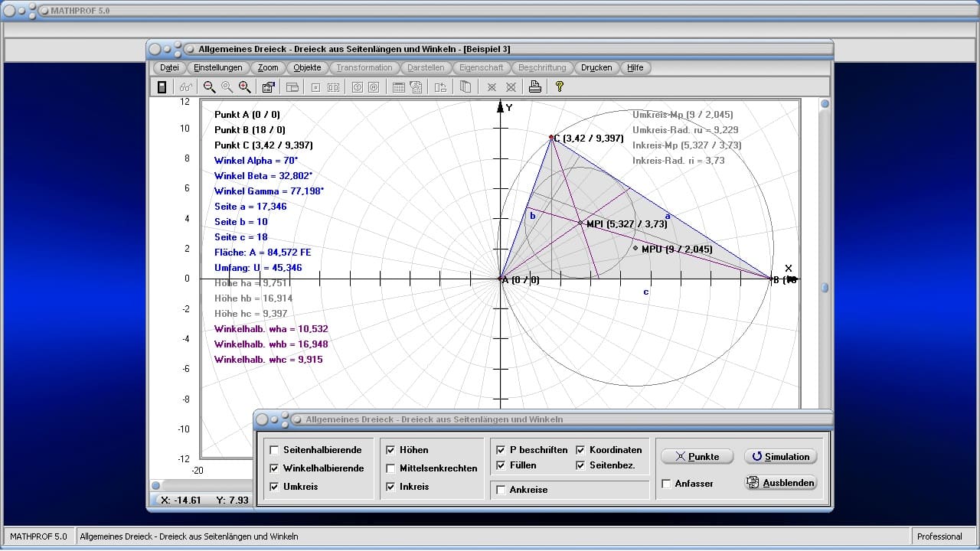This screenshot has width=980, height=551.
Task: Click triangle vertex point C in the plot
Action: 550,138
